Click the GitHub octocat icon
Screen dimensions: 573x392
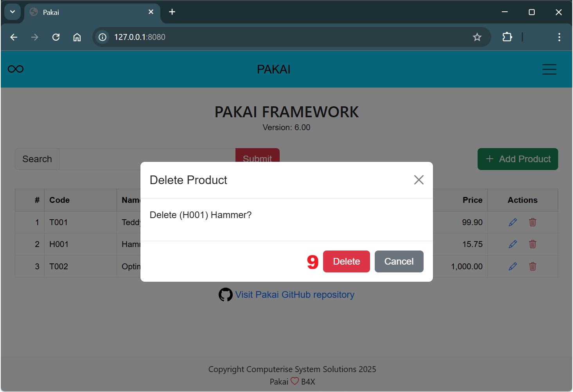click(225, 295)
